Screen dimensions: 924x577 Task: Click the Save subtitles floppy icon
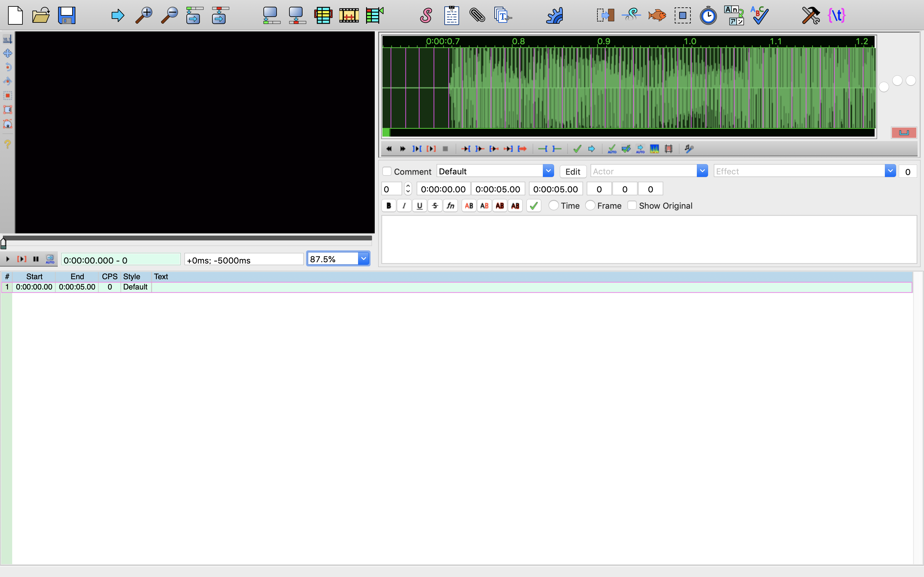tap(66, 16)
